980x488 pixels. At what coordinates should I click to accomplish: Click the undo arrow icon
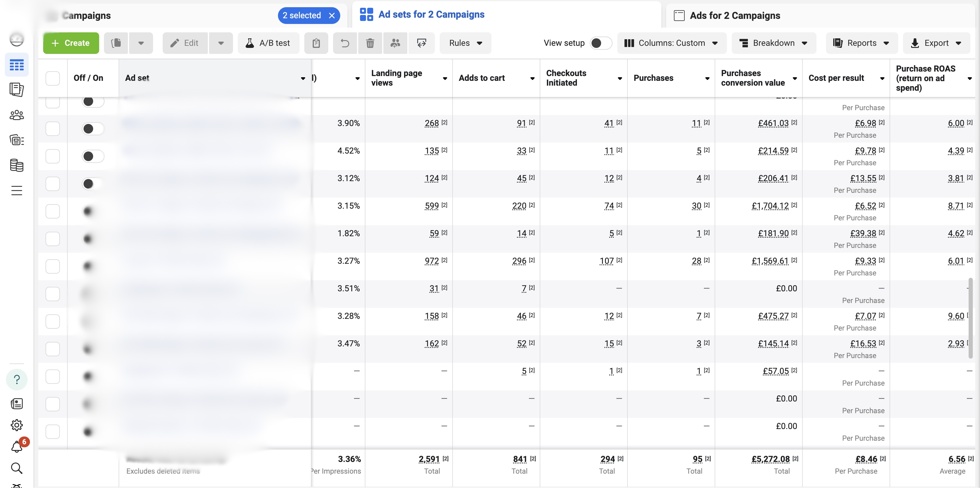pyautogui.click(x=345, y=43)
